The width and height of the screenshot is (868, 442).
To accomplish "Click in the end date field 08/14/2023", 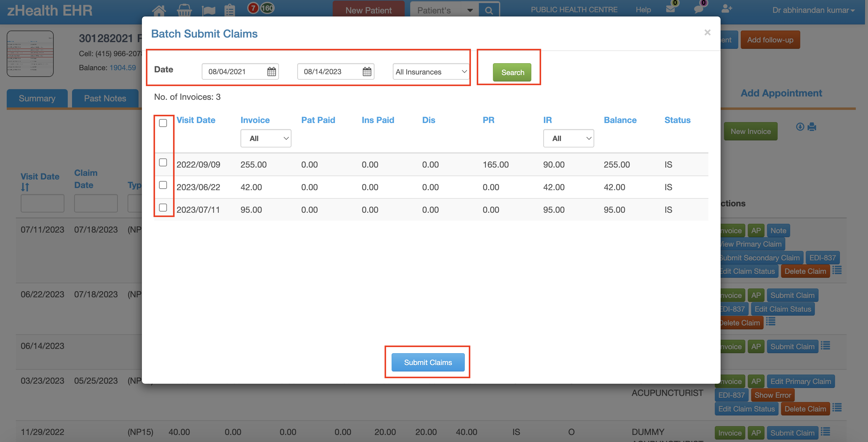I will [336, 71].
